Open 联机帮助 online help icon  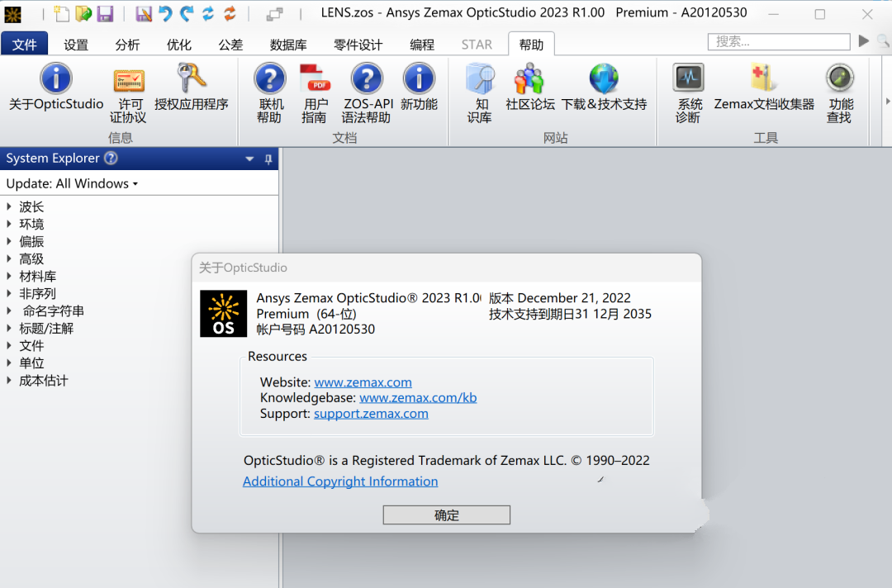[269, 78]
